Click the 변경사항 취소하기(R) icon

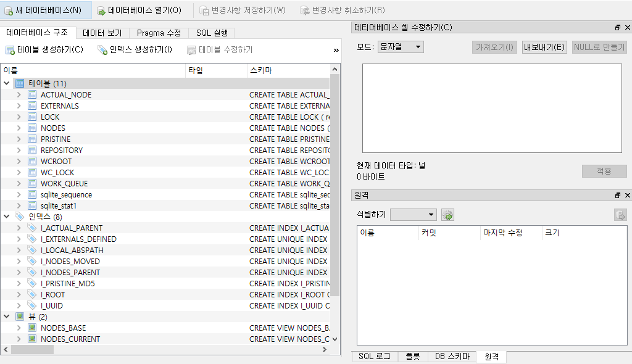[305, 11]
